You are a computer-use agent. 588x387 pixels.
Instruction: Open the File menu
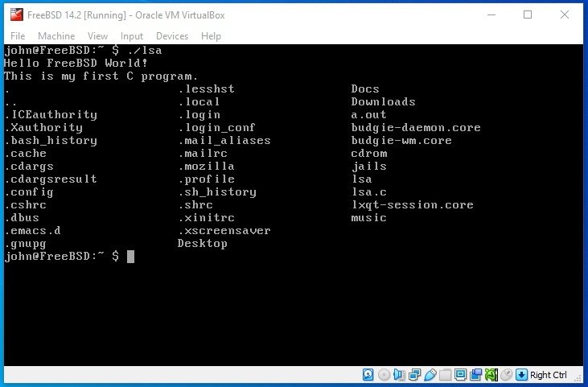tap(18, 36)
